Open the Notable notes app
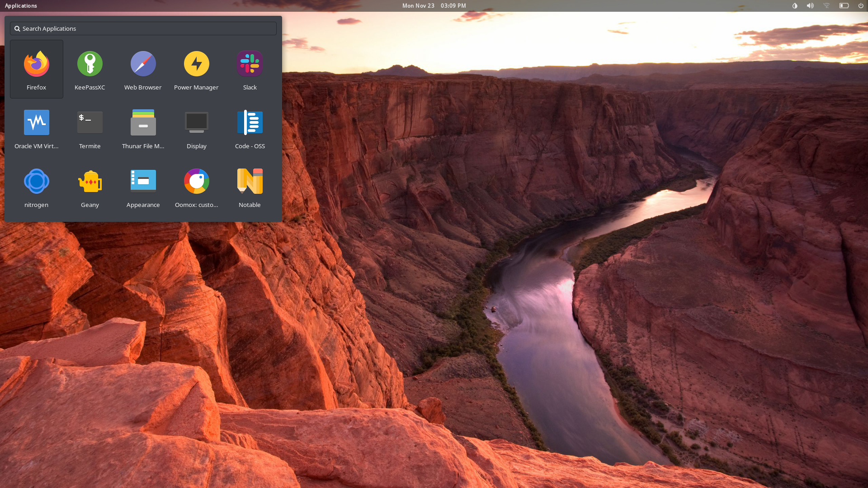Image resolution: width=868 pixels, height=488 pixels. [250, 186]
